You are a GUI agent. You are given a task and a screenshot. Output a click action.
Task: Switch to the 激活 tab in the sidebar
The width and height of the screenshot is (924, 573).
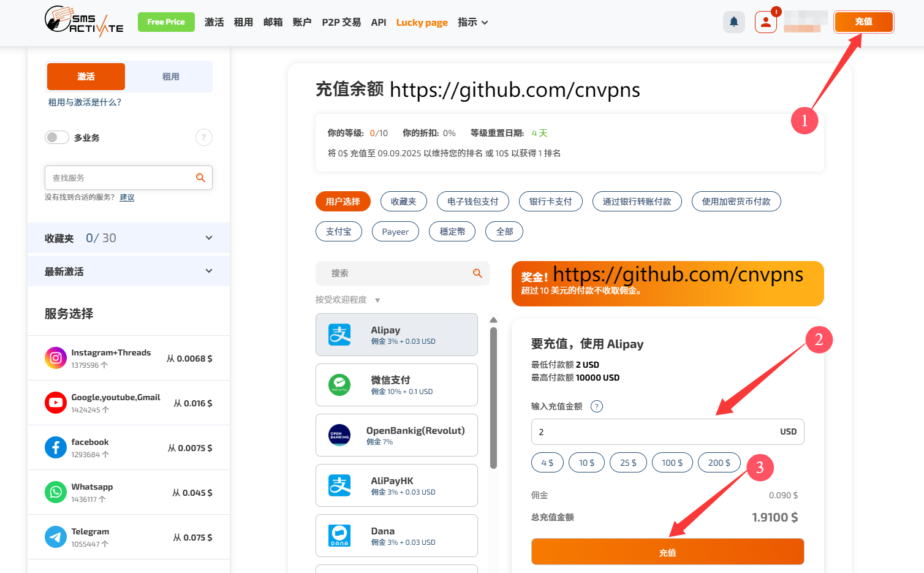coord(86,77)
